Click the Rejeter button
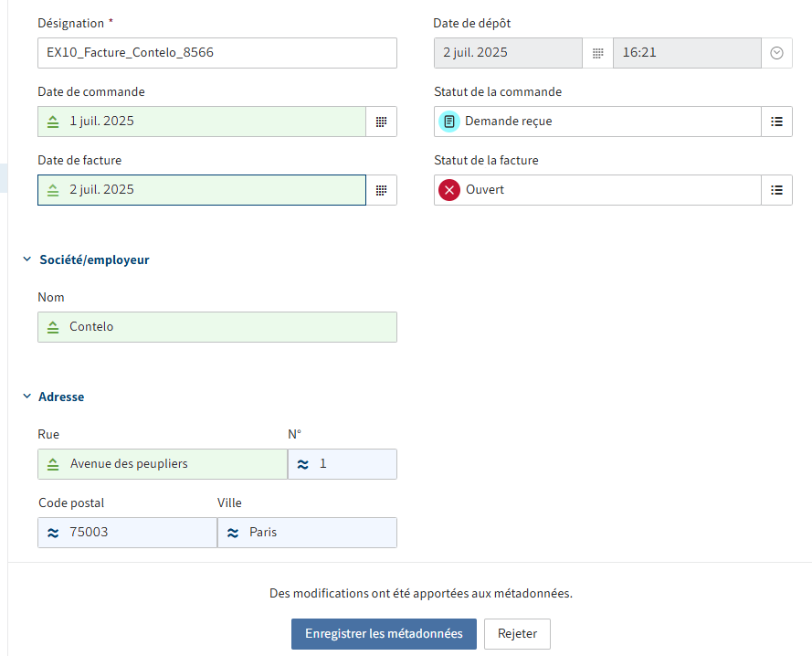Image resolution: width=812 pixels, height=656 pixels. 517,634
